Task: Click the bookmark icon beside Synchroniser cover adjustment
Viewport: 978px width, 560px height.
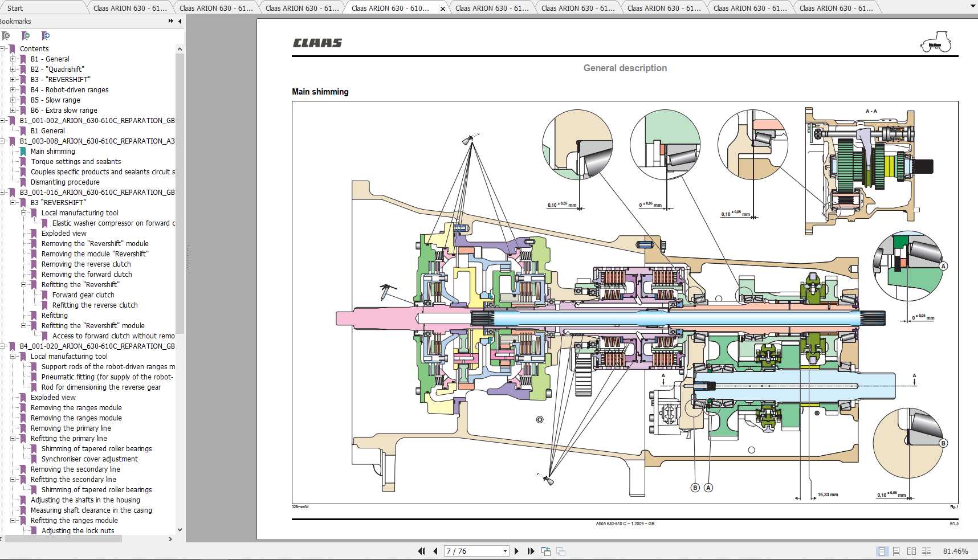Action: pos(34,459)
